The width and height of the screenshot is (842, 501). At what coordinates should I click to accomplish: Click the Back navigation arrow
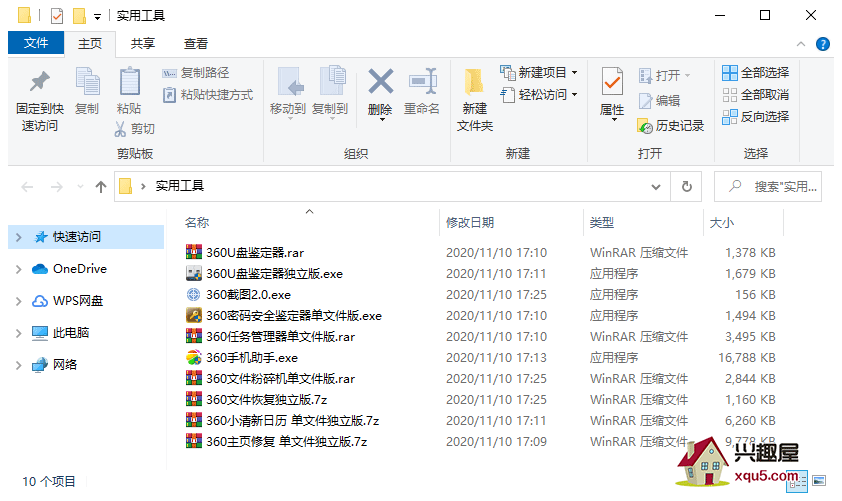[x=27, y=187]
